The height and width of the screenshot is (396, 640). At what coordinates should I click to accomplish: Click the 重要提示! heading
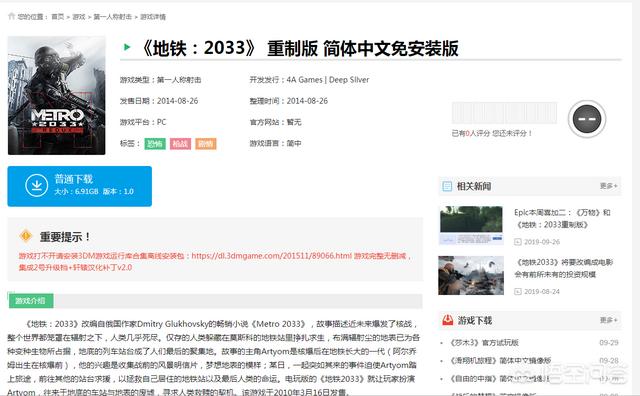[65, 237]
